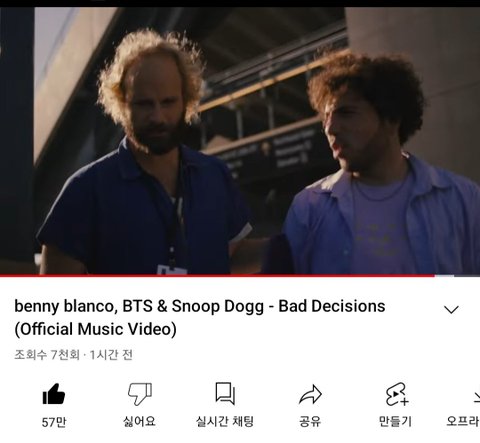
Task: Tap the thumbs-down dislike icon
Action: pos(140,394)
